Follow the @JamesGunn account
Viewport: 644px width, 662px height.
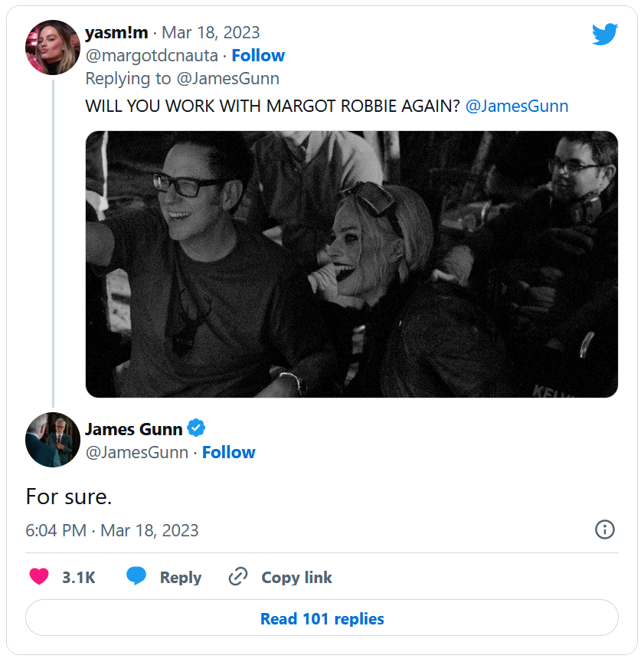point(228,452)
